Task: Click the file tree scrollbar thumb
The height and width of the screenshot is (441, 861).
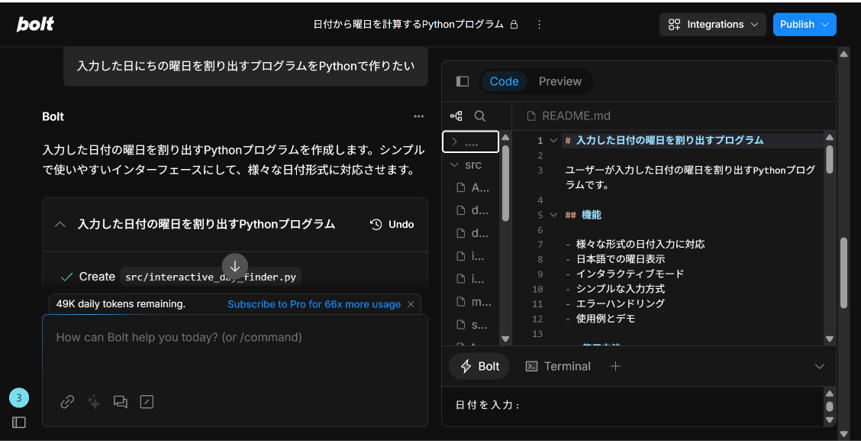Action: [505, 183]
